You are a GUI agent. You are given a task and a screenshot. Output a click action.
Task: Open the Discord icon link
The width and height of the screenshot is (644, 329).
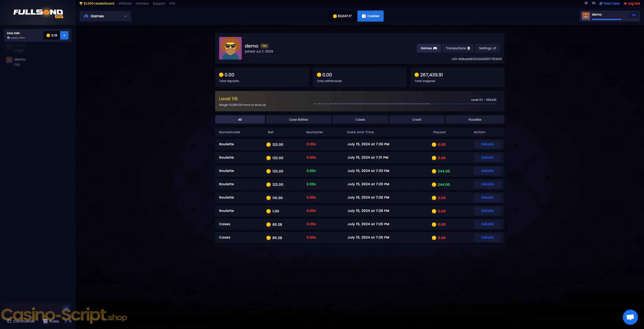point(594,3)
